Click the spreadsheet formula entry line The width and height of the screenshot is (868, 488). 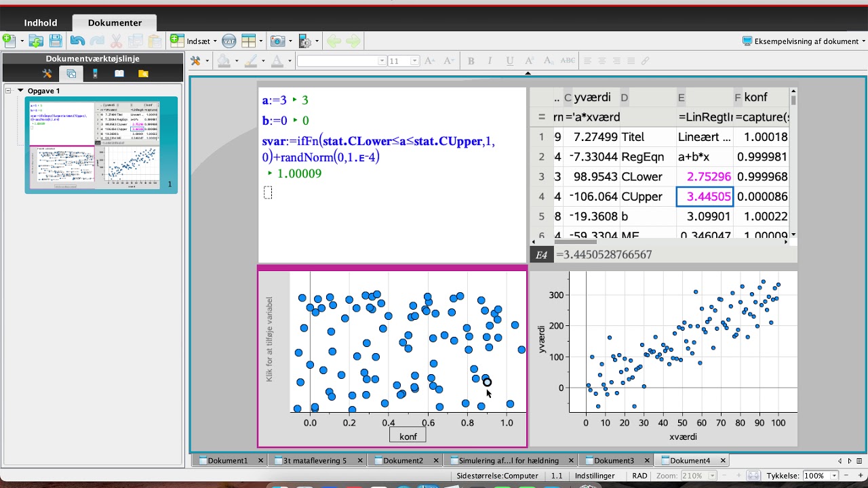click(x=675, y=255)
